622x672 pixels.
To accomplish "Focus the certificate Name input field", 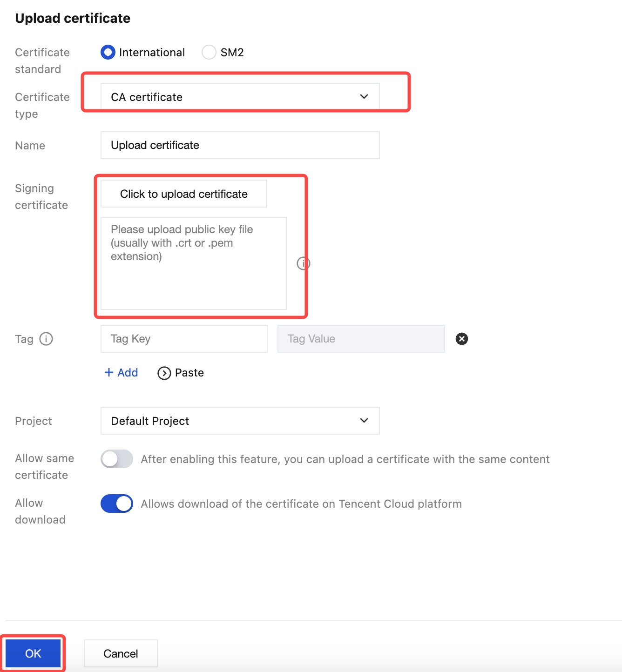I will tap(240, 145).
